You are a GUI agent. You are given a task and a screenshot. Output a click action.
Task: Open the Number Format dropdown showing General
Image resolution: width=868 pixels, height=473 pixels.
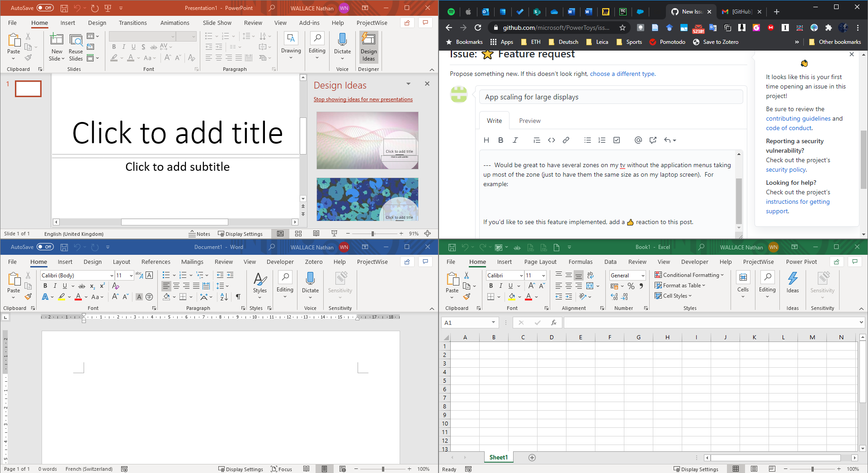[627, 275]
